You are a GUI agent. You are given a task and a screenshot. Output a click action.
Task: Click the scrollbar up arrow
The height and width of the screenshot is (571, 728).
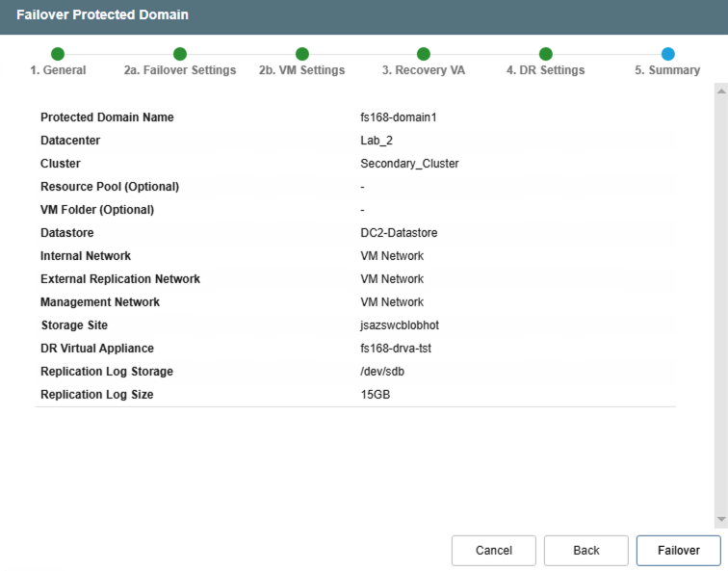pos(720,91)
